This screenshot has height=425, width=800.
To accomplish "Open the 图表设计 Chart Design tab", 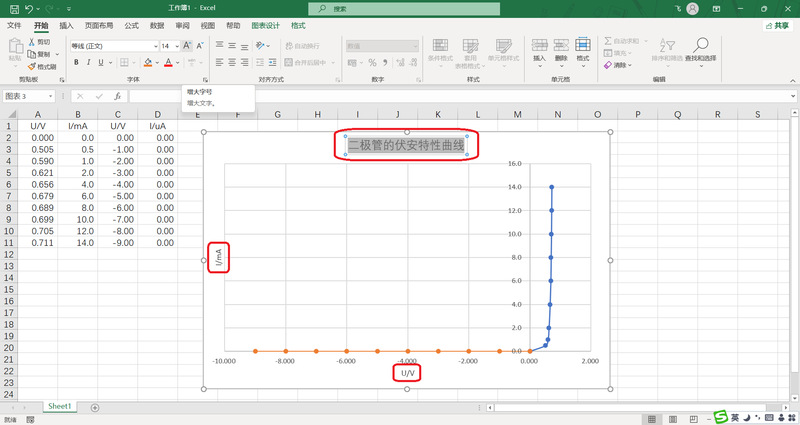I will point(265,26).
